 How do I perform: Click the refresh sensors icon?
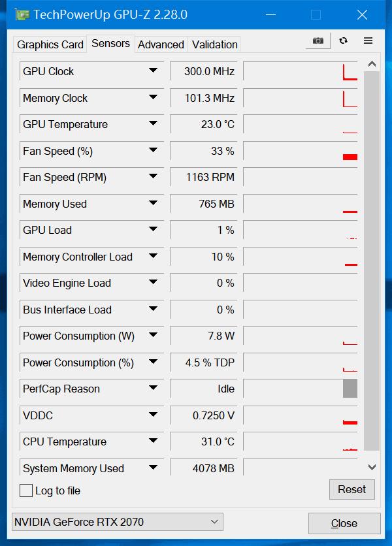click(x=344, y=40)
